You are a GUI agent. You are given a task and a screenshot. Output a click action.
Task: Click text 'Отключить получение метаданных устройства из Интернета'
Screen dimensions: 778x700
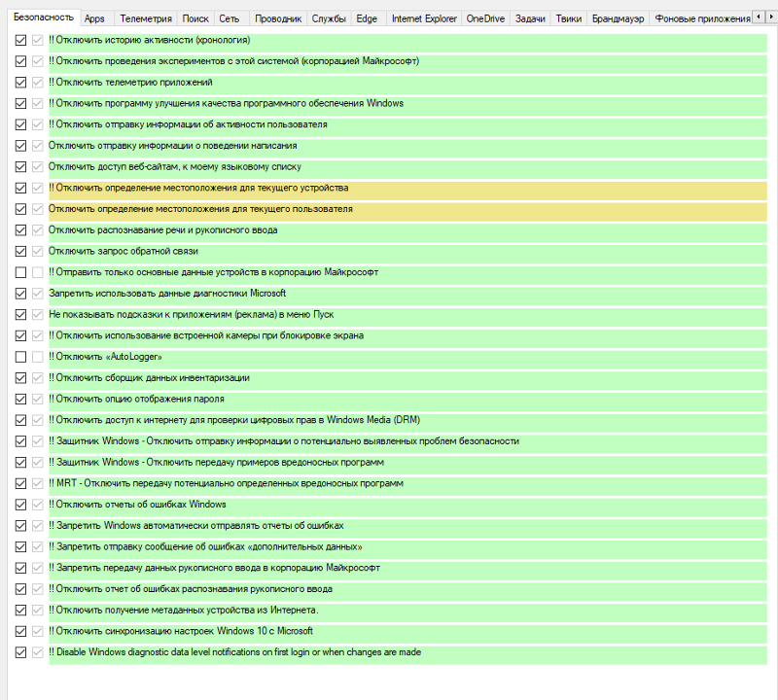pos(187,611)
